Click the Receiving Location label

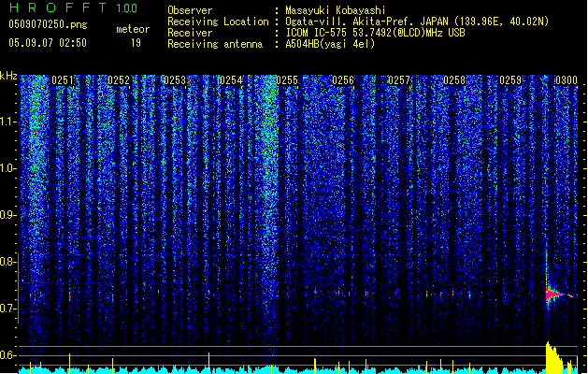218,22
